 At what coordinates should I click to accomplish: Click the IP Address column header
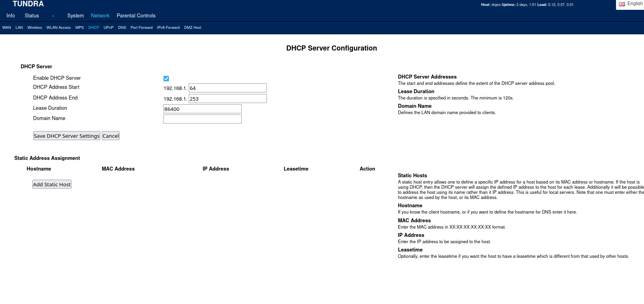(216, 169)
